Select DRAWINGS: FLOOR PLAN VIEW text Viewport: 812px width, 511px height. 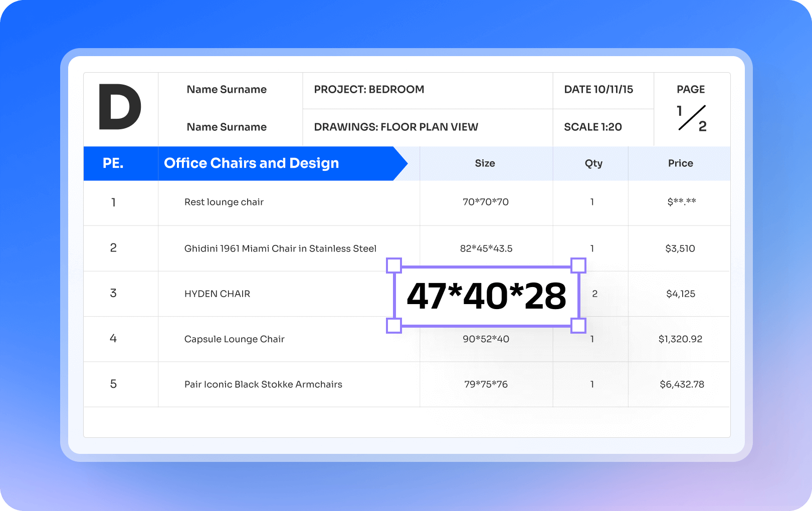[396, 127]
